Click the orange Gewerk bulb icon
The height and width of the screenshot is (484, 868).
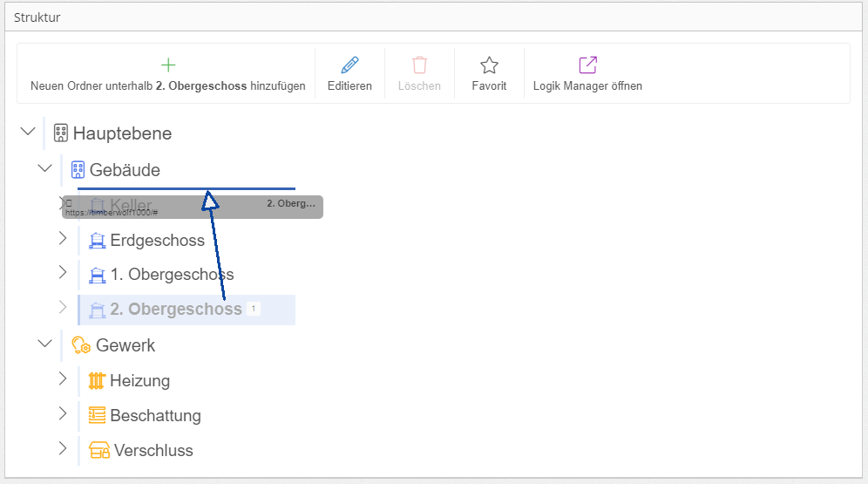click(81, 345)
